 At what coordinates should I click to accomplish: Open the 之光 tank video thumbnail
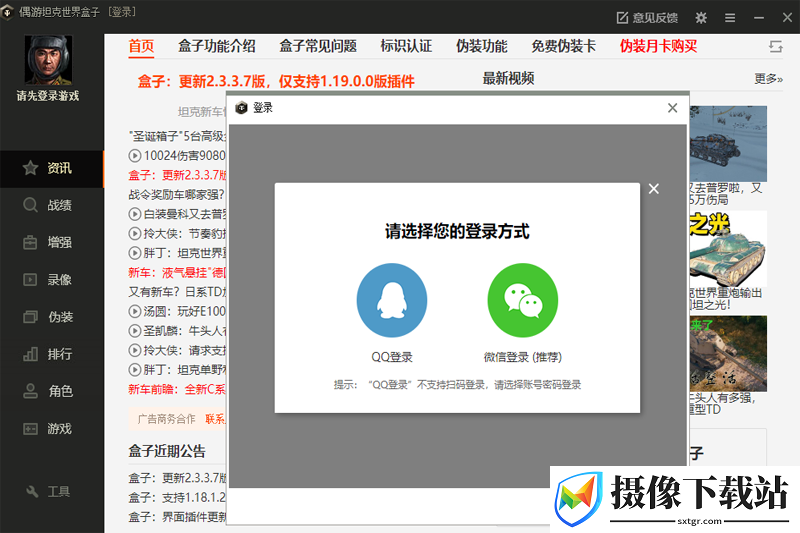(728, 248)
